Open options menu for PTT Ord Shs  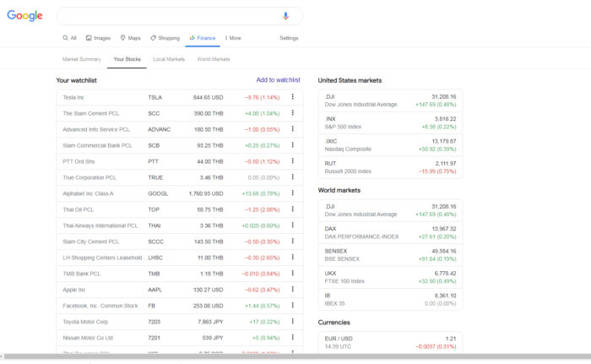pos(292,161)
